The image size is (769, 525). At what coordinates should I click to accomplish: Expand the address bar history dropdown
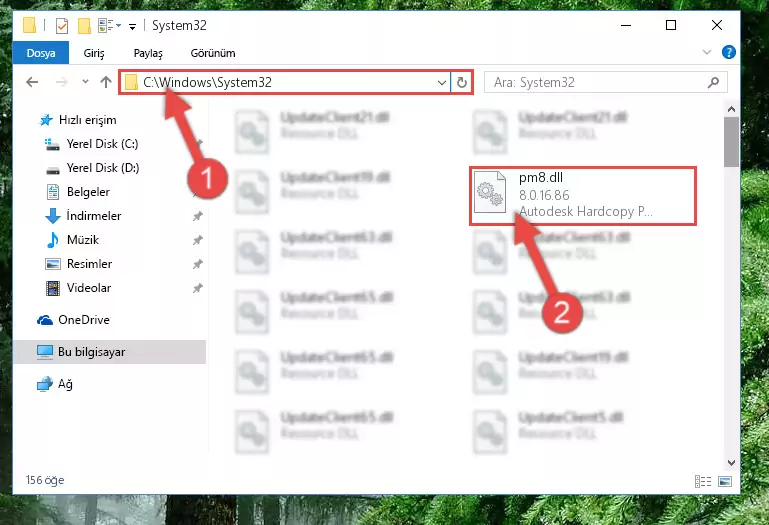tap(441, 82)
